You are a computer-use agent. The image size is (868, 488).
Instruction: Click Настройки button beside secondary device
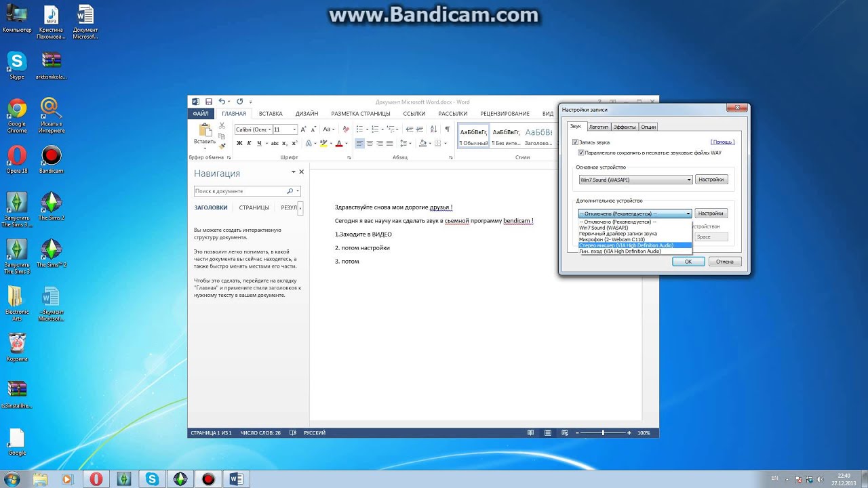pos(711,213)
